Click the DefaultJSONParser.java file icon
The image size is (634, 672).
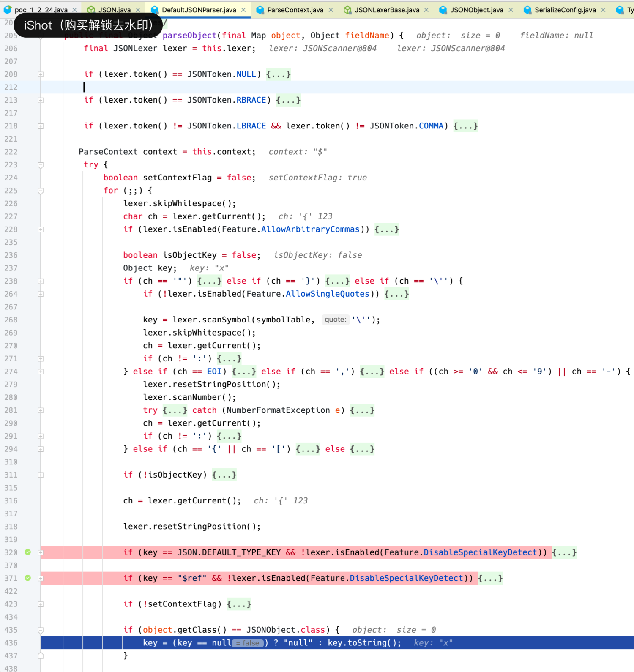[x=155, y=10]
